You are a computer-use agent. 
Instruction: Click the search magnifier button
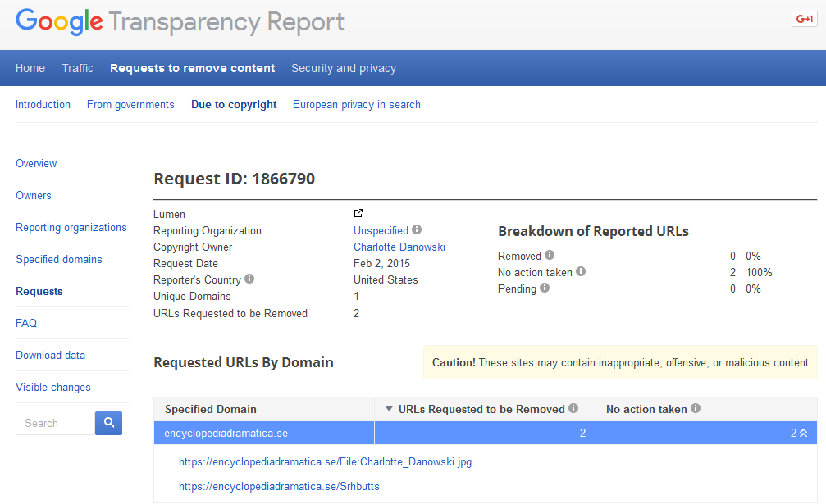pos(108,423)
